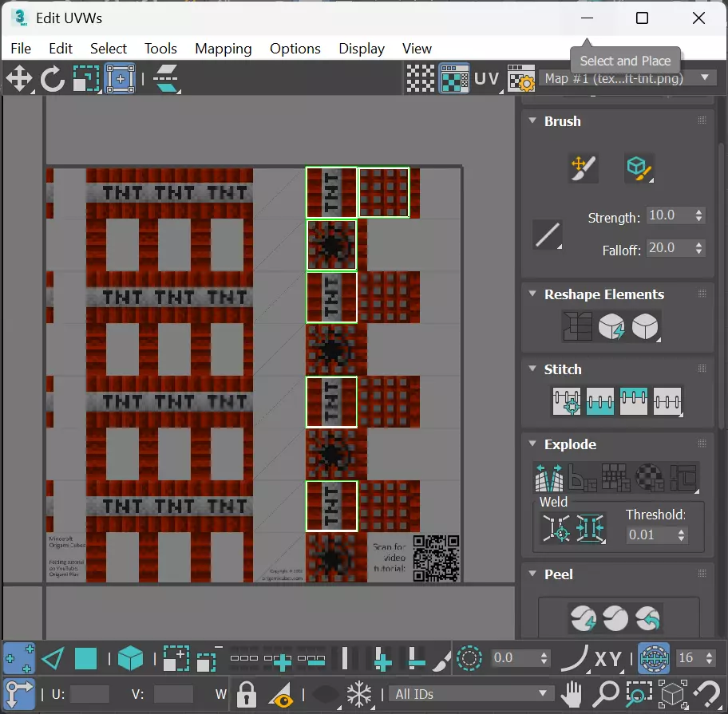Click Relax Until Flat icon
Image resolution: width=728 pixels, height=714 pixels.
[x=611, y=326]
